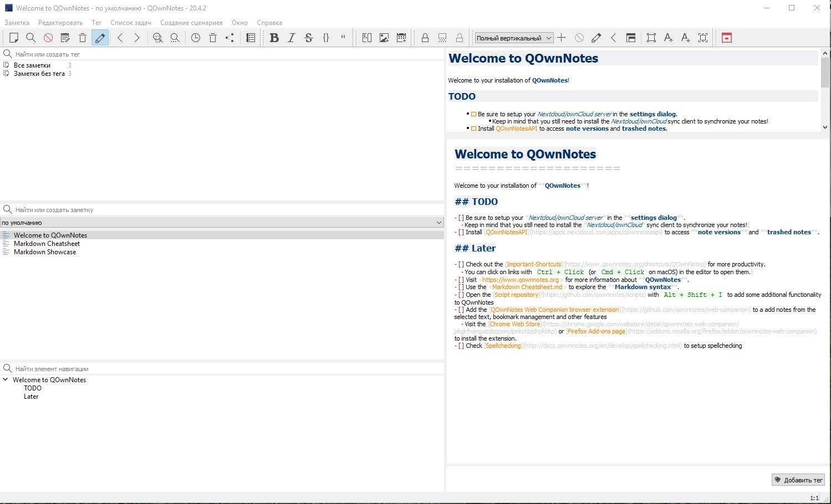Select the Все заметки tag item
This screenshot has height=504, width=831.
[32, 65]
